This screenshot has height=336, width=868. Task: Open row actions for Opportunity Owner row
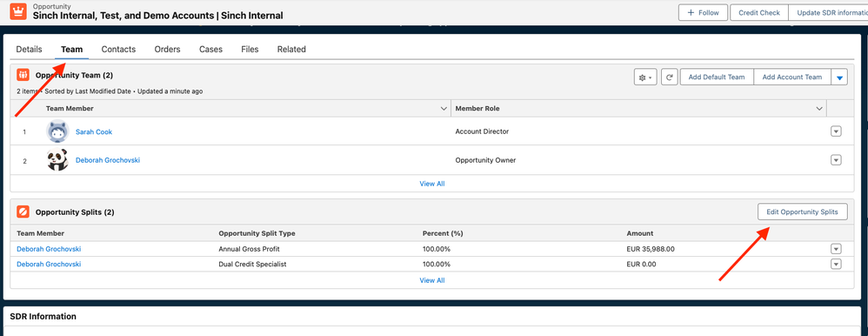point(836,160)
